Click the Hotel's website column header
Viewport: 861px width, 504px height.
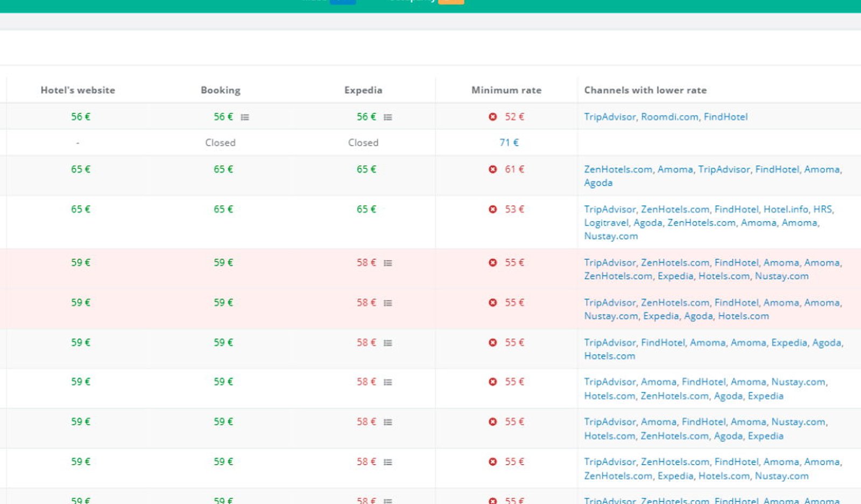click(78, 90)
